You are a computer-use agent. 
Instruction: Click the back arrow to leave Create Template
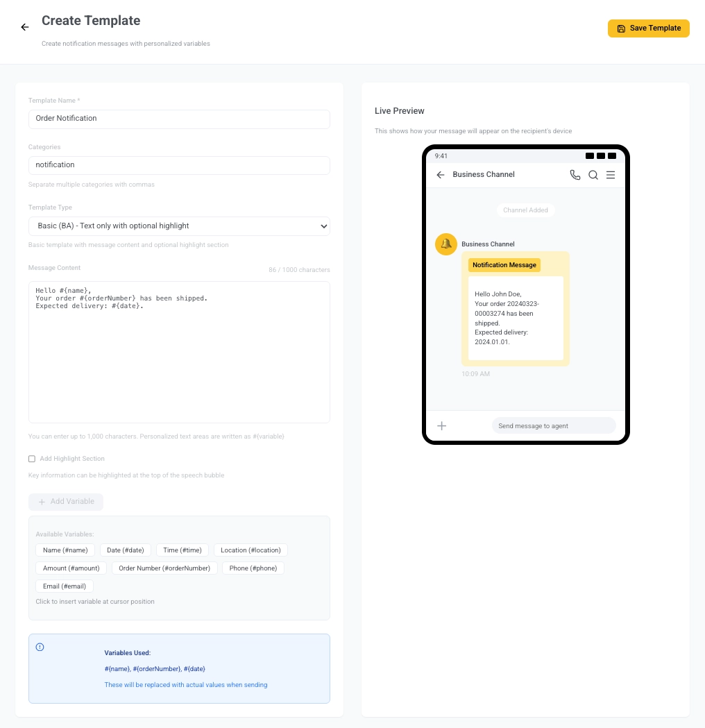pyautogui.click(x=25, y=27)
